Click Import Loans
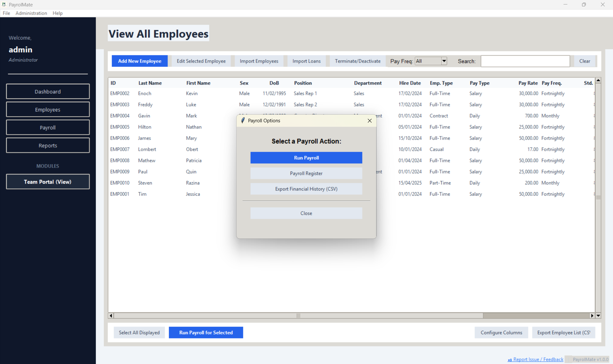Image resolution: width=613 pixels, height=364 pixels. tap(306, 61)
